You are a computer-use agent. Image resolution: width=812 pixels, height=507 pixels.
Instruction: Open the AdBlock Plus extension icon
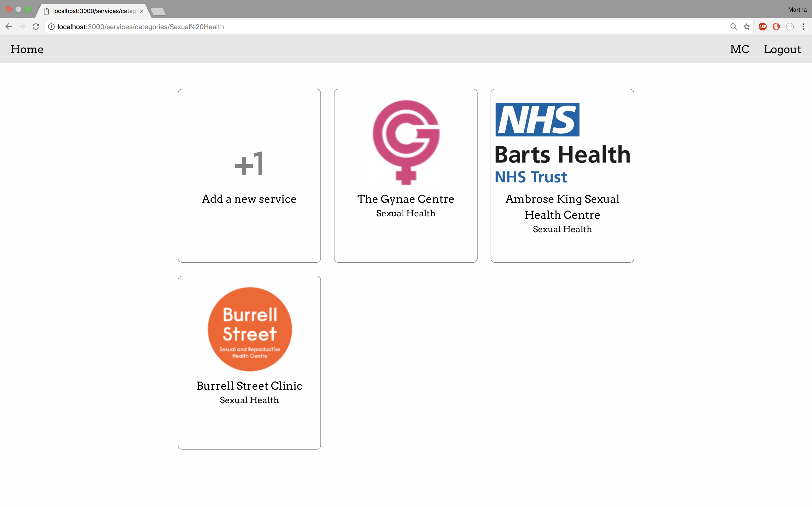(x=763, y=27)
